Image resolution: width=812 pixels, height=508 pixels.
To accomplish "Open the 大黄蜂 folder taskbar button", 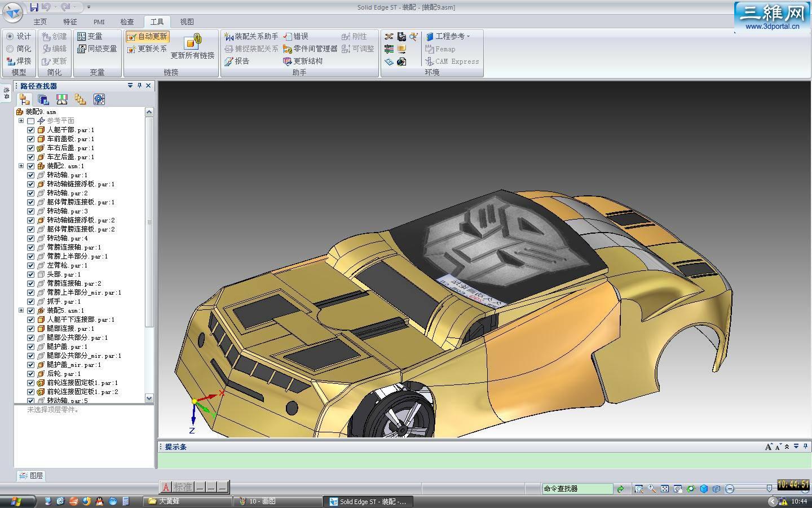I will [188, 501].
